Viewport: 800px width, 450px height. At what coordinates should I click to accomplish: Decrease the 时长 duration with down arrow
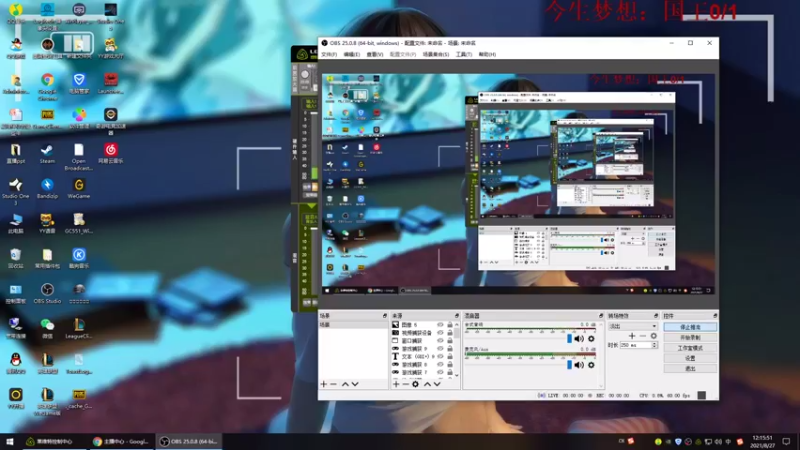click(655, 347)
